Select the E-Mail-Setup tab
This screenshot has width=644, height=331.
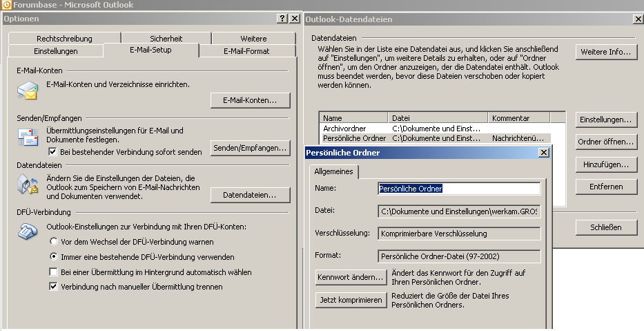pos(150,50)
